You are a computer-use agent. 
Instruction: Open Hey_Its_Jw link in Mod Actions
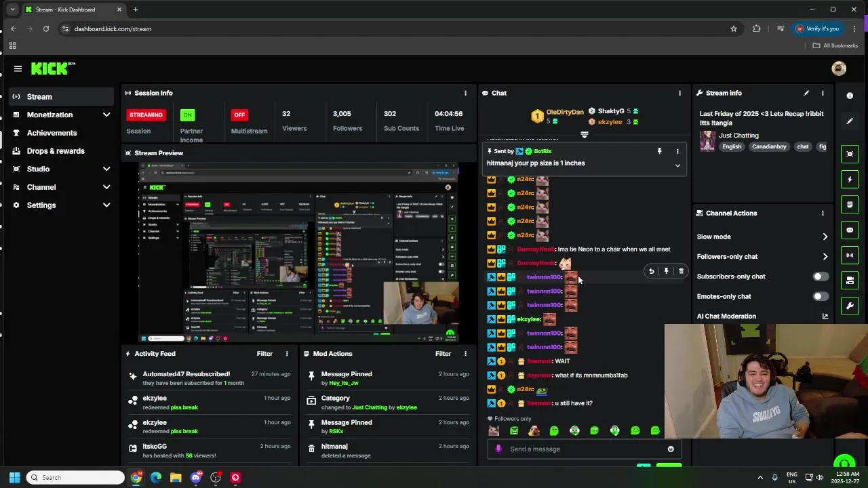(344, 383)
